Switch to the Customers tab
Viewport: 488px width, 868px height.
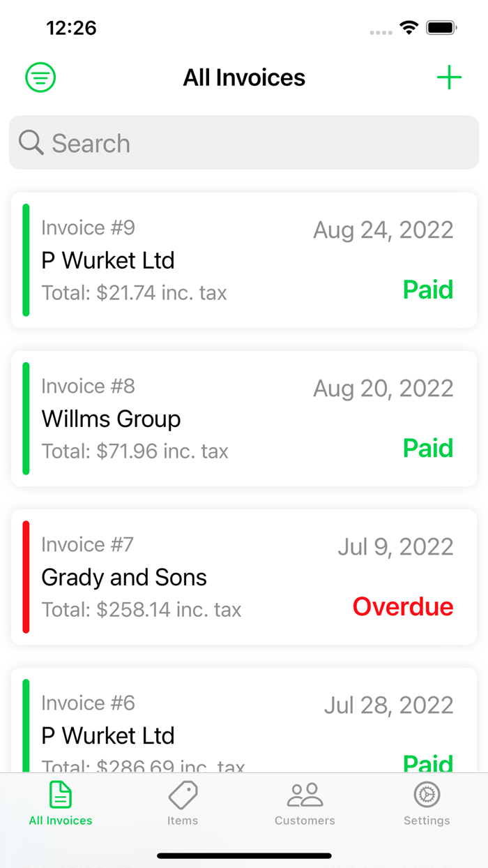[305, 802]
